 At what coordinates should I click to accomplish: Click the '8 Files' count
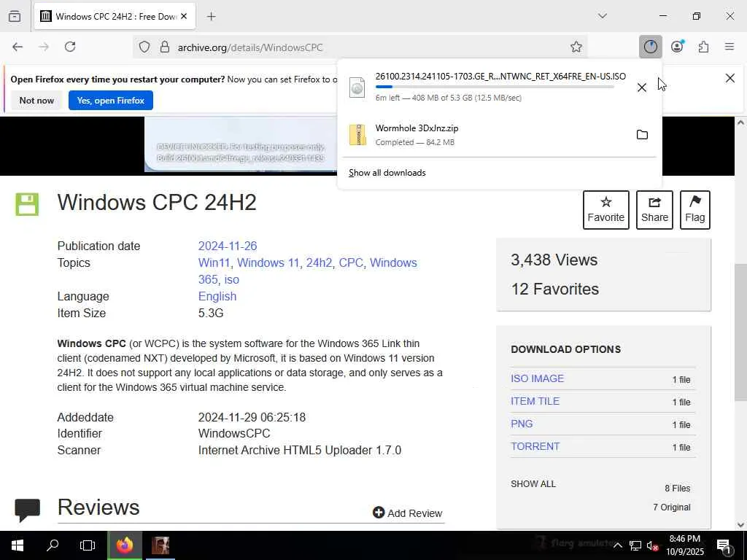tap(678, 488)
